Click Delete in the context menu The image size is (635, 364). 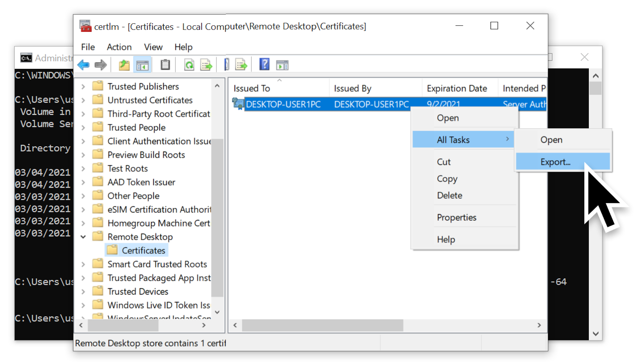(x=449, y=195)
